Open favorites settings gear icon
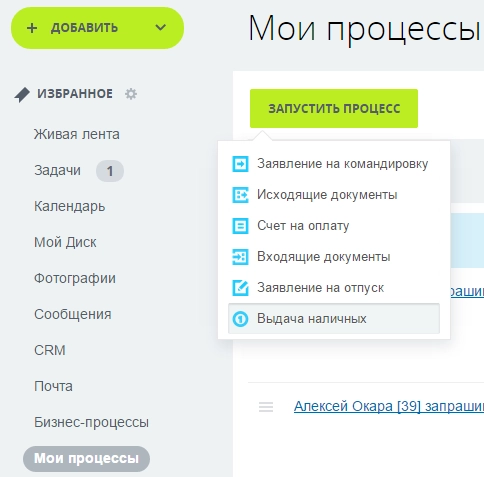This screenshot has width=484, height=477. (131, 94)
